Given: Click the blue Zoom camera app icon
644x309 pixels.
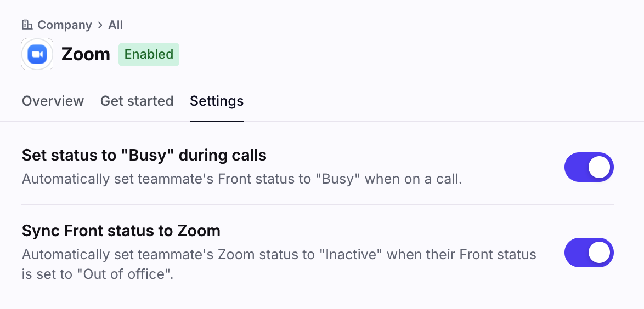Looking at the screenshot, I should pos(37,54).
